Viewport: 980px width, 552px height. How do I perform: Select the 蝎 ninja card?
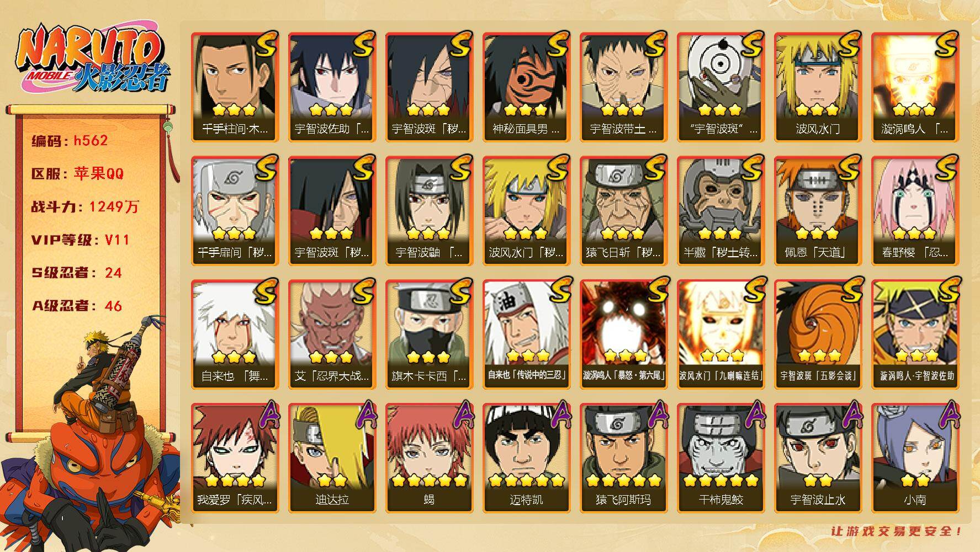coord(429,458)
